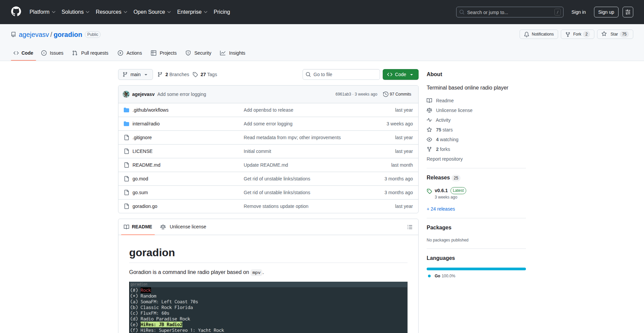Expand the Open Source menu
This screenshot has width=644, height=333.
[152, 12]
